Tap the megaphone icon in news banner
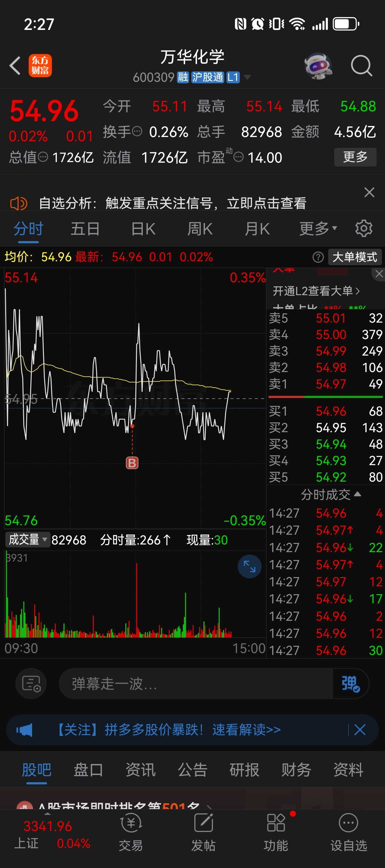This screenshot has height=868, width=385. click(x=24, y=730)
